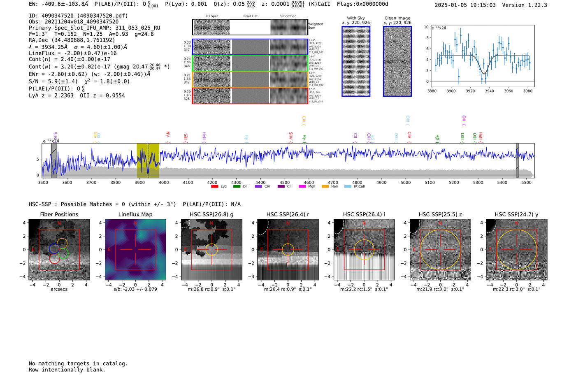This screenshot has width=576, height=392.
Task: Click the hatched gray band near 5460Å
Action: pos(517,160)
